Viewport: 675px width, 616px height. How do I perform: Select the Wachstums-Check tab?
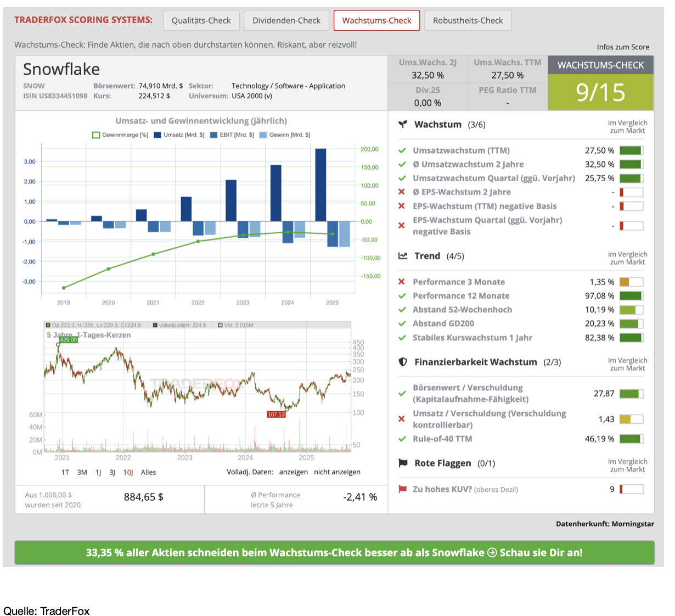tap(376, 20)
